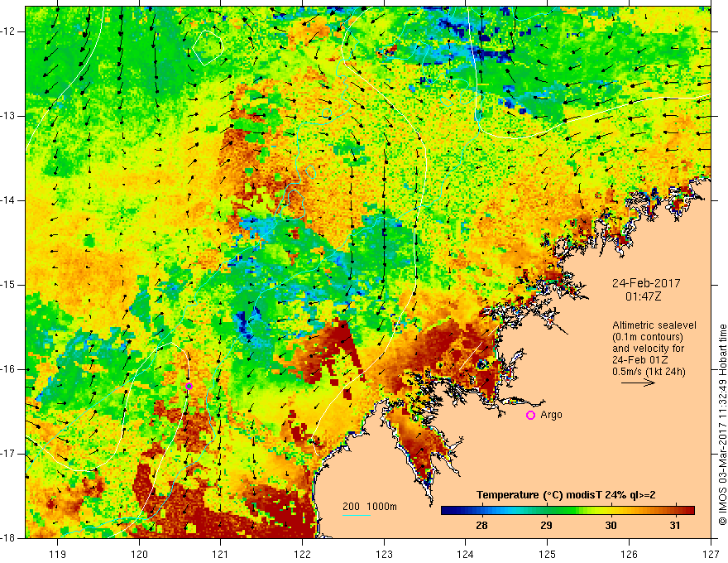Click the color bar value 29
The height and width of the screenshot is (563, 728).
coord(546,526)
